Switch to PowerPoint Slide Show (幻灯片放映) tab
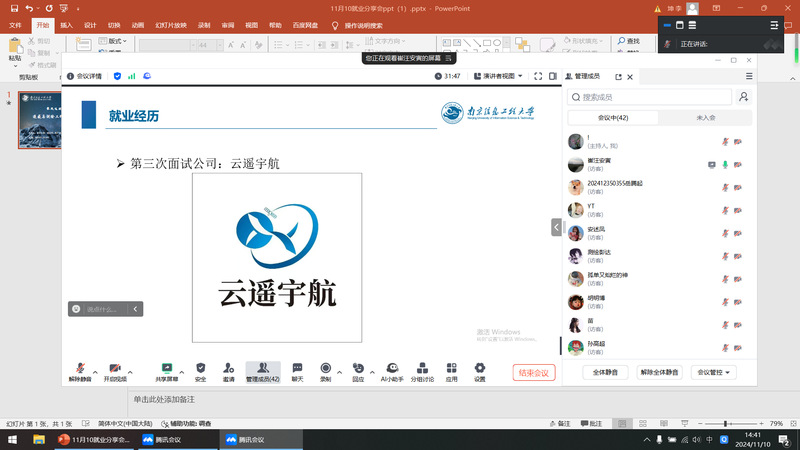The width and height of the screenshot is (800, 450). (171, 26)
